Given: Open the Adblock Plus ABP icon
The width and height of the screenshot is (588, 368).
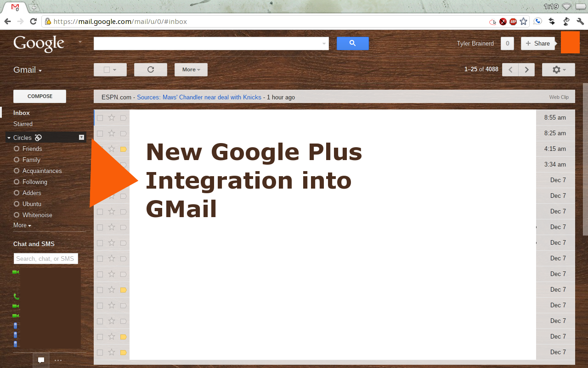Looking at the screenshot, I should [513, 22].
